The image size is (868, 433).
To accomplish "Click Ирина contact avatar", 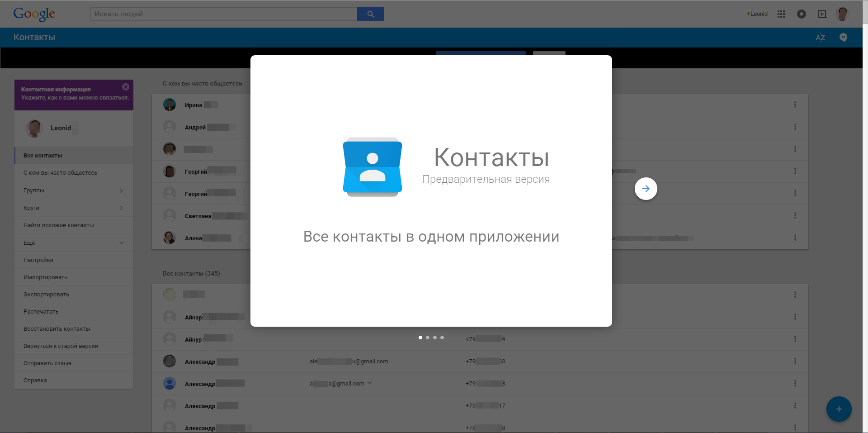I will coord(170,105).
